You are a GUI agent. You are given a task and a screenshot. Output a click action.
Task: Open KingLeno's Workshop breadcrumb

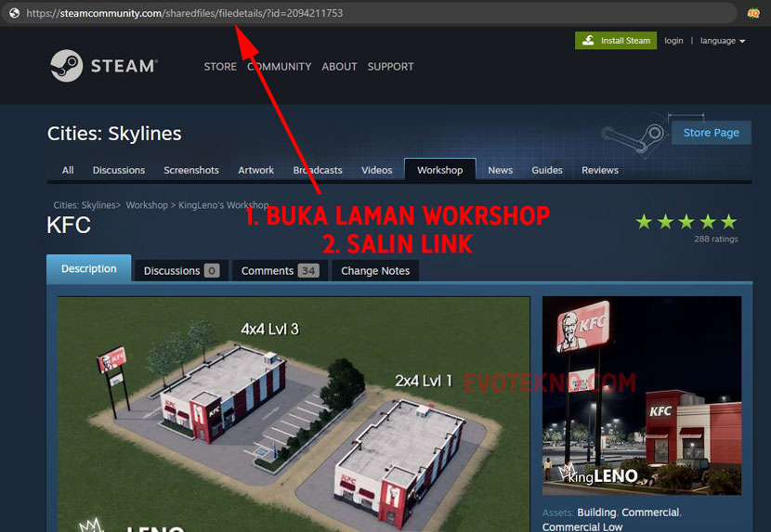(x=223, y=205)
